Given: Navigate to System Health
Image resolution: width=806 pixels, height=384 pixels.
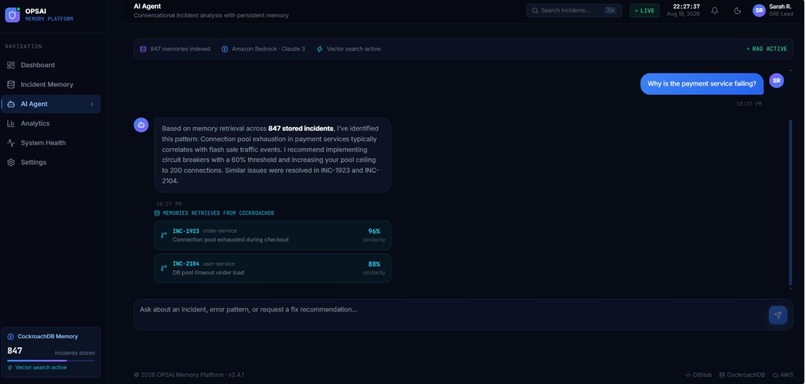Looking at the screenshot, I should click(51, 143).
